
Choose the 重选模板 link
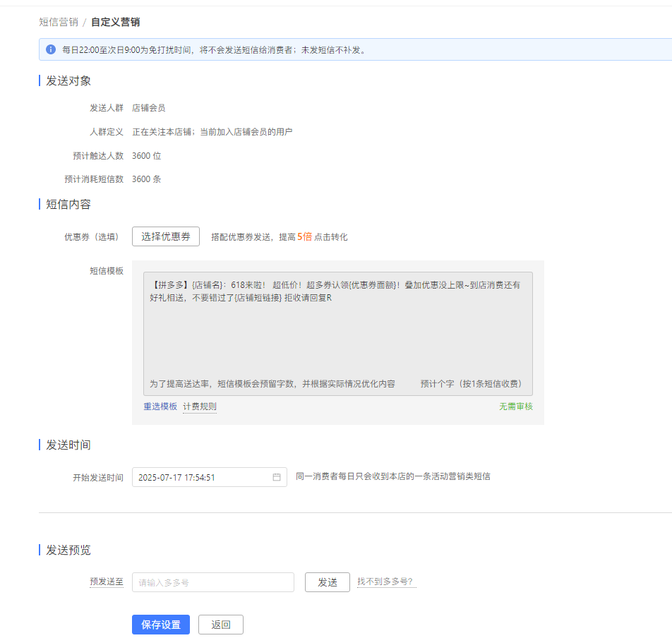click(160, 407)
